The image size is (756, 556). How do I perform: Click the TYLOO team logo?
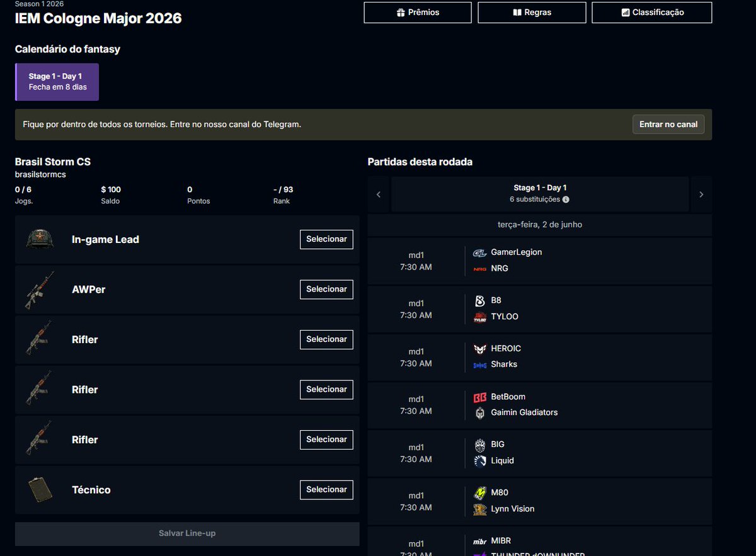pos(480,317)
